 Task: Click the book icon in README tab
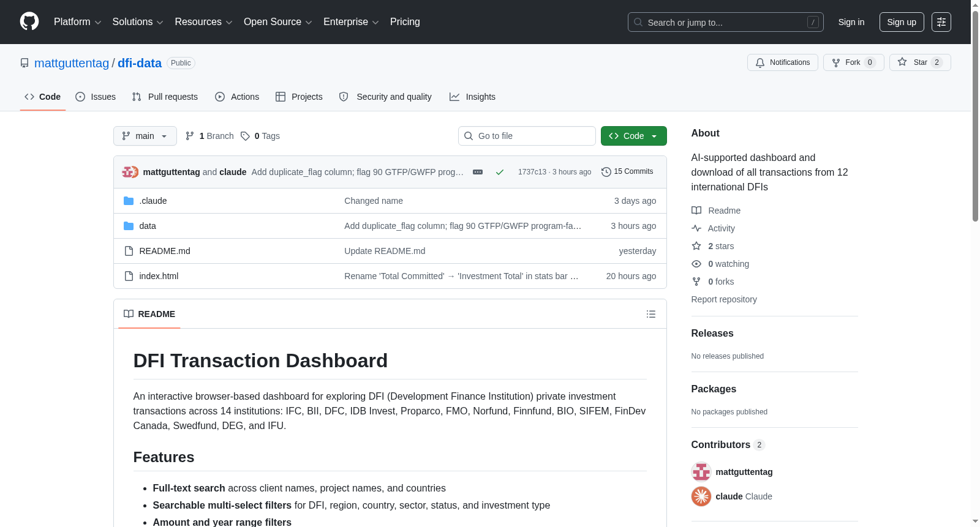129,314
